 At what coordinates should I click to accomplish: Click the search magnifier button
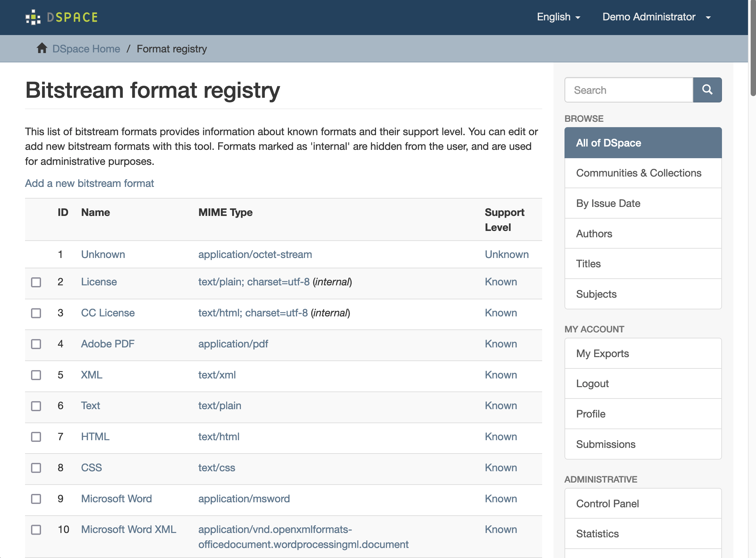point(707,90)
